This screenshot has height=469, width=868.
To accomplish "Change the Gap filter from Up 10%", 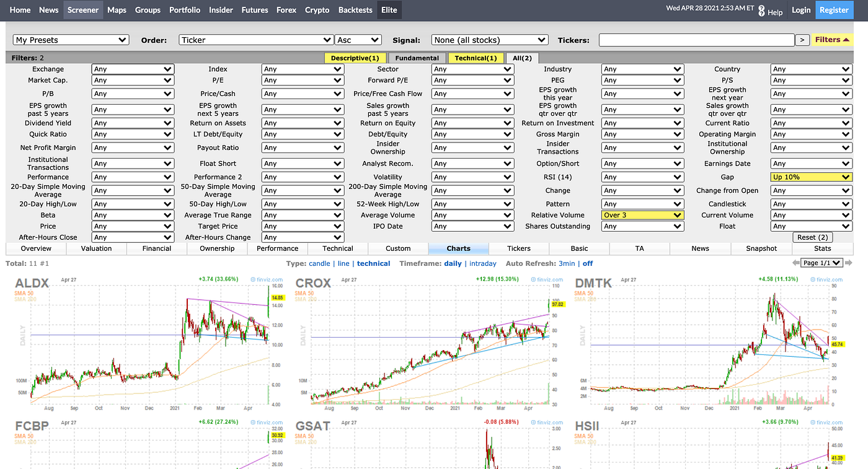I will [x=811, y=177].
